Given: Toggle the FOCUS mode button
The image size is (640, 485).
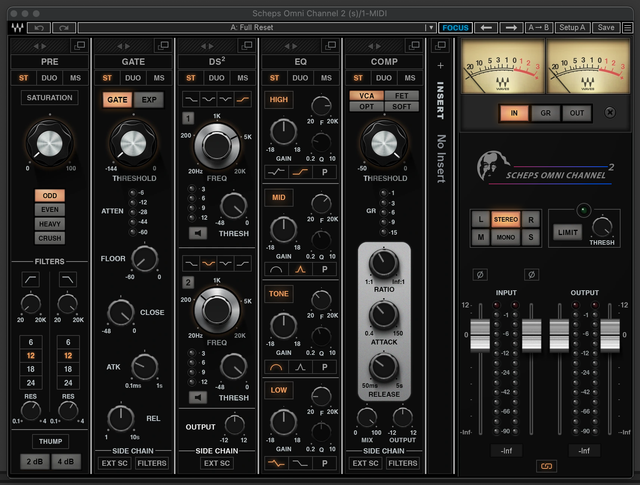Looking at the screenshot, I should coord(456,27).
